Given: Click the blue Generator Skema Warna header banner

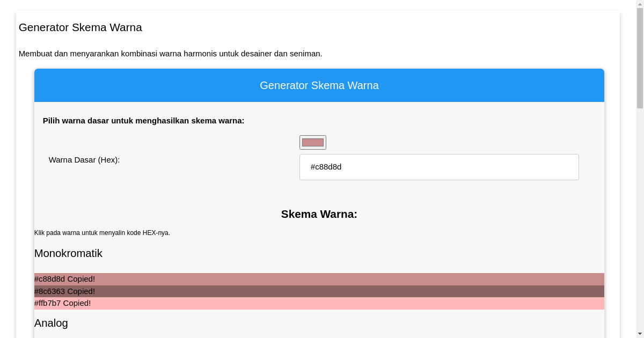Looking at the screenshot, I should (x=319, y=85).
